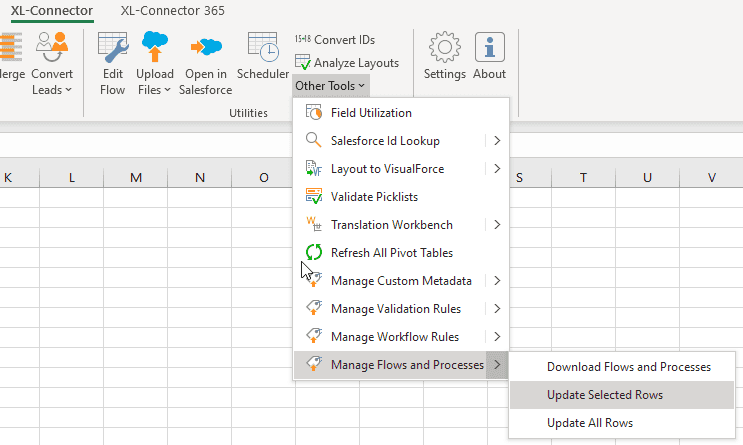This screenshot has height=445, width=743.
Task: Select Field Utilization menu entry
Action: click(x=401, y=112)
